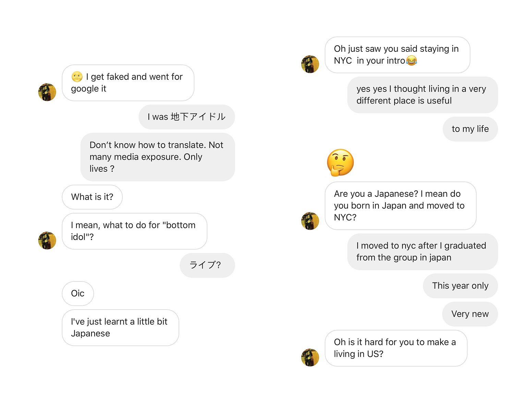Select the 'What is it?' message bubble
Screen dimensions: 532x411
tap(92, 197)
